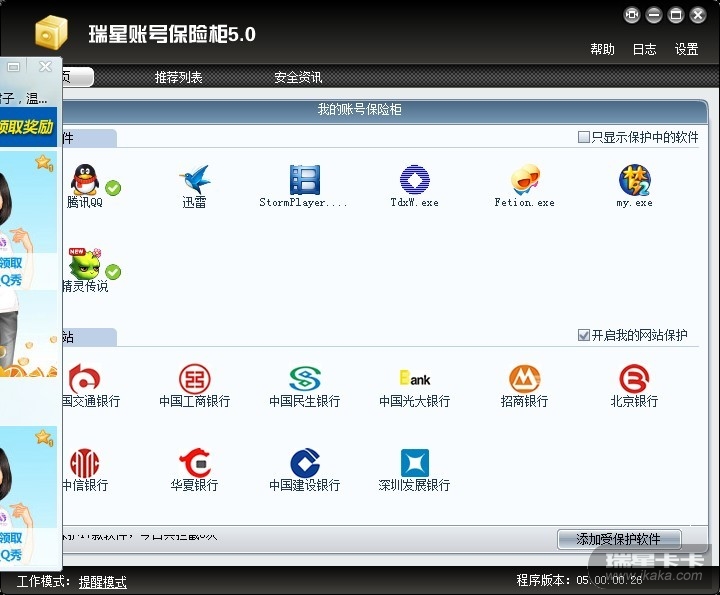720x595 pixels.
Task: Switch to the 推荐列表 tab
Action: pos(179,77)
